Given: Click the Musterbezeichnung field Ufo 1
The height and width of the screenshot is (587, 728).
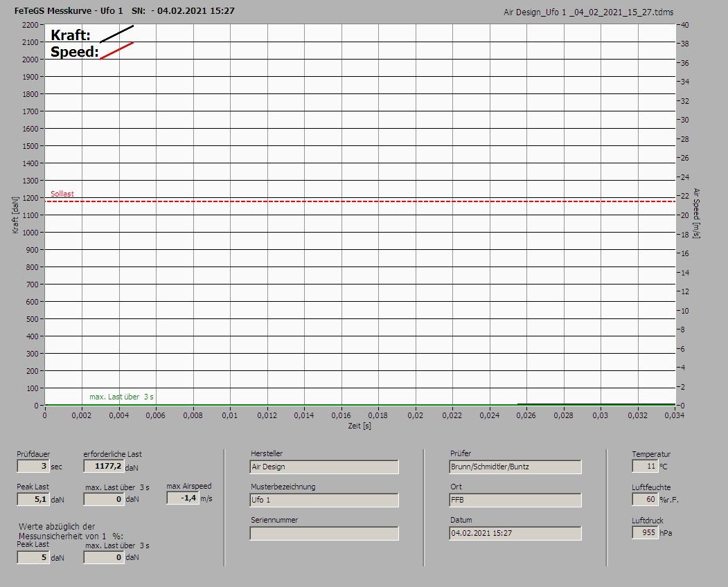Looking at the screenshot, I should 324,500.
